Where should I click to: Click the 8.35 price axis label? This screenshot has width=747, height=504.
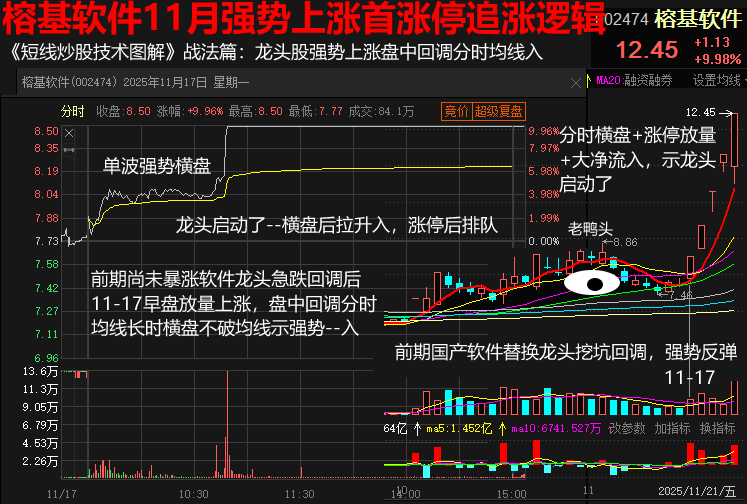pos(46,149)
